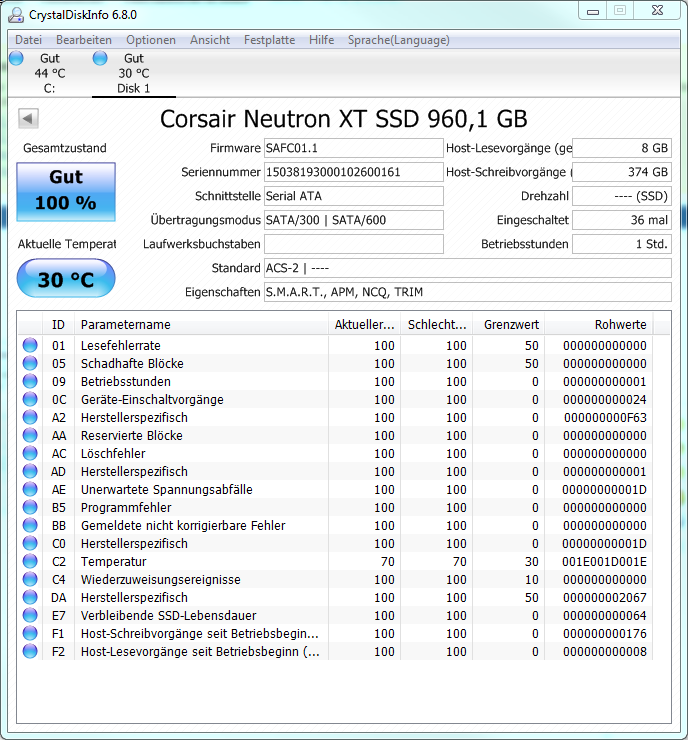Click the Betriebsstunden value 1 Std.

[622, 244]
